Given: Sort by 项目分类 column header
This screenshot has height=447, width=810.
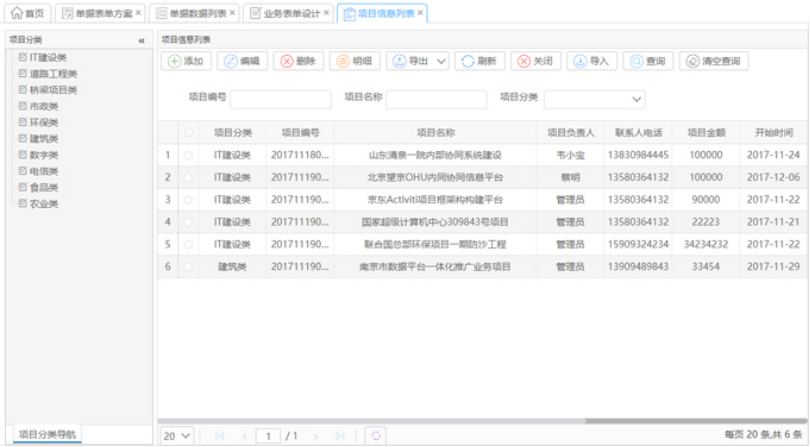Looking at the screenshot, I should click(232, 133).
